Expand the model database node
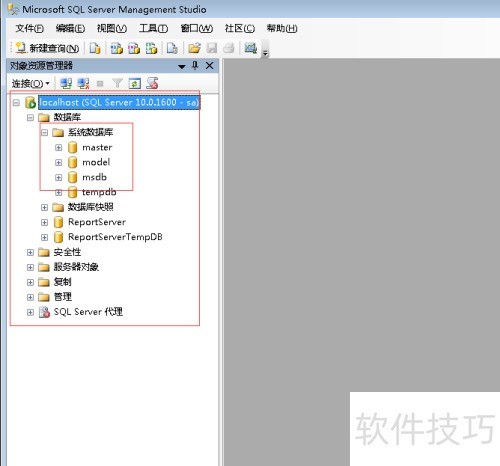 click(x=59, y=162)
